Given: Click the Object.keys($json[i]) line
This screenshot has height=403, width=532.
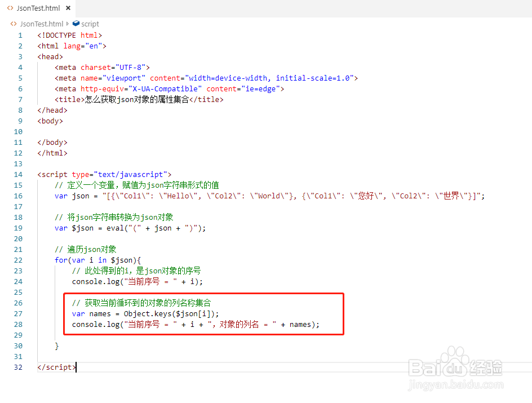Looking at the screenshot, I should click(x=145, y=314).
